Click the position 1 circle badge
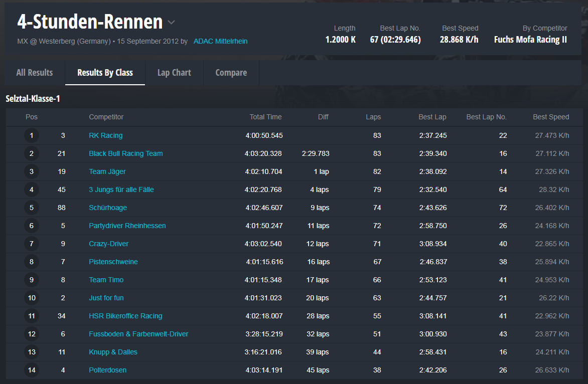The width and height of the screenshot is (588, 384). pyautogui.click(x=32, y=135)
